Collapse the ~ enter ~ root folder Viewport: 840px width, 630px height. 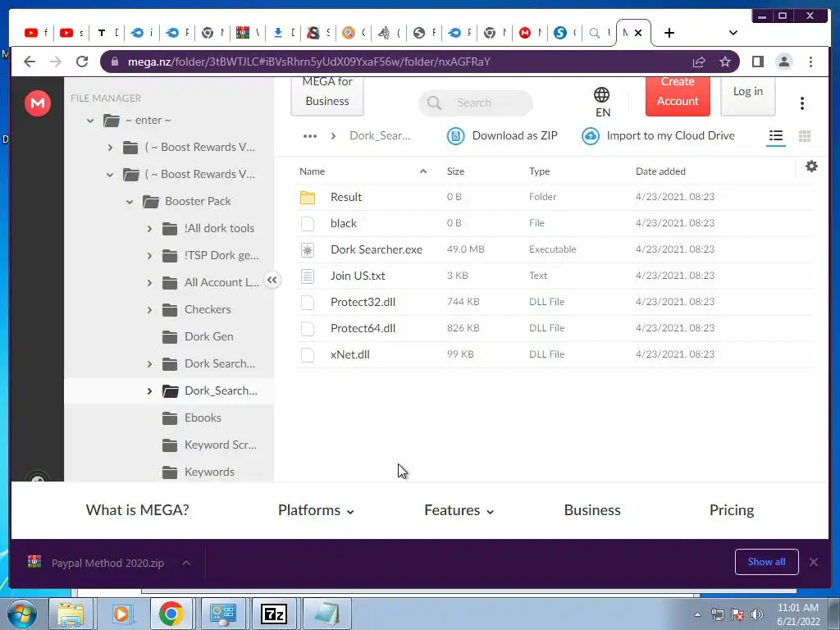pyautogui.click(x=90, y=121)
